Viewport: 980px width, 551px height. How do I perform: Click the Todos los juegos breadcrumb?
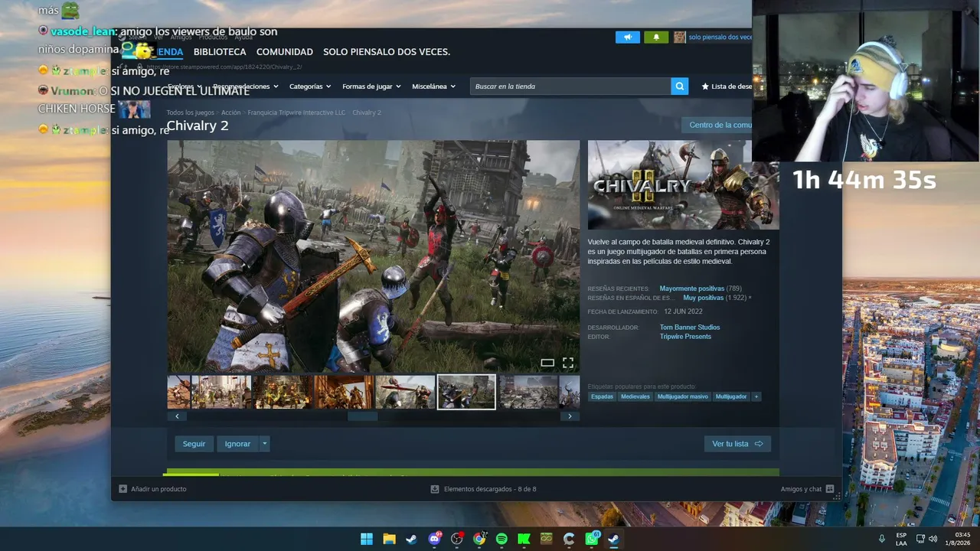[x=191, y=112]
